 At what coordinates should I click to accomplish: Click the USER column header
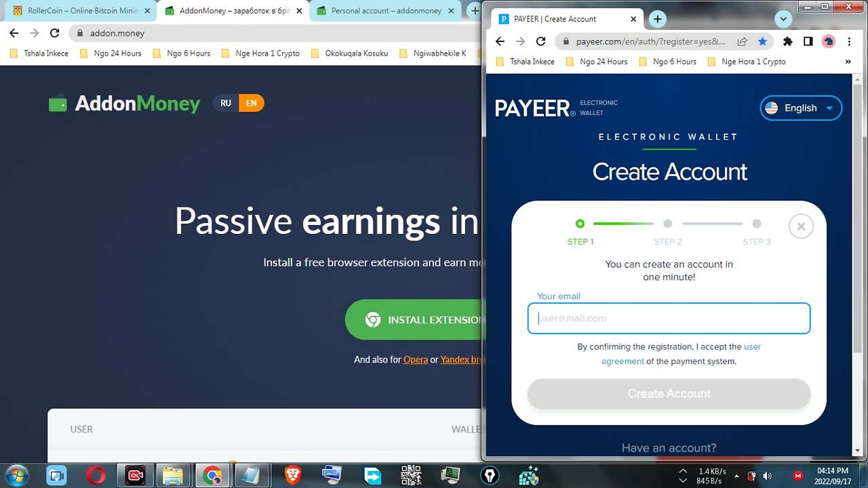[x=81, y=429]
